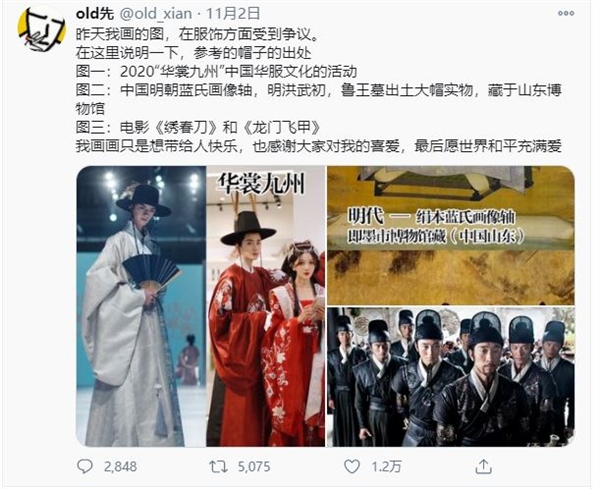Click the retweet arrows icon

[218, 466]
